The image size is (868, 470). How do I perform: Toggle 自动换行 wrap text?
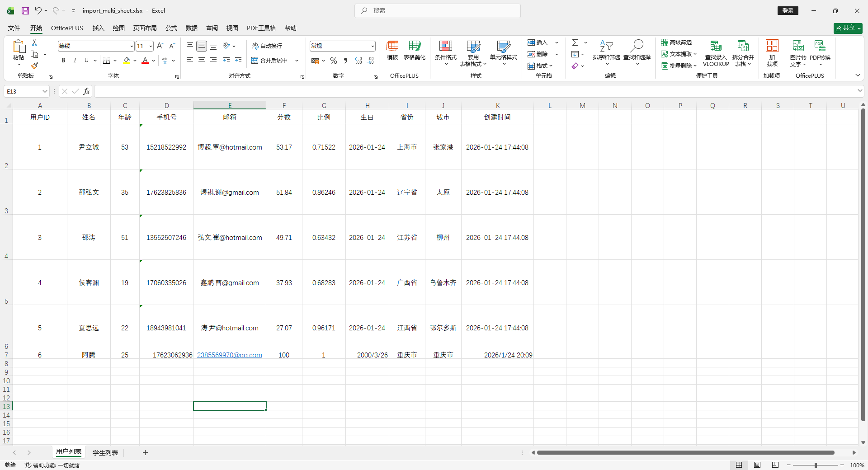(267, 46)
